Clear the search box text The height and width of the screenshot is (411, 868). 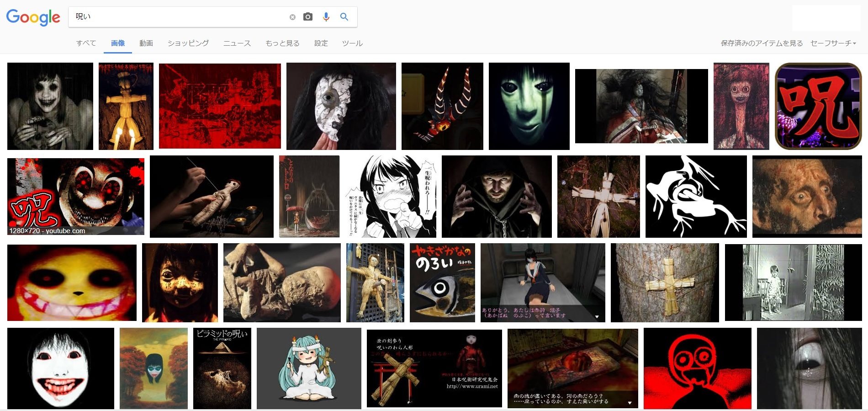(x=292, y=17)
